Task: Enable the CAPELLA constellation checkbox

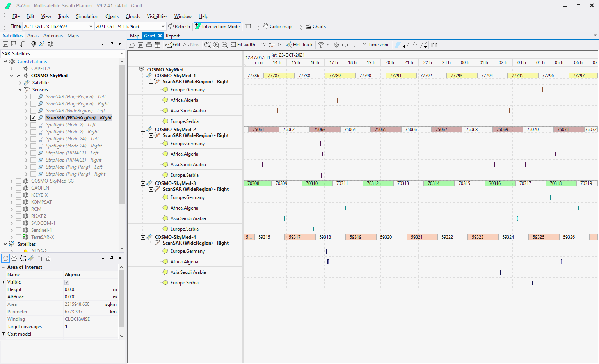Action: (x=18, y=69)
